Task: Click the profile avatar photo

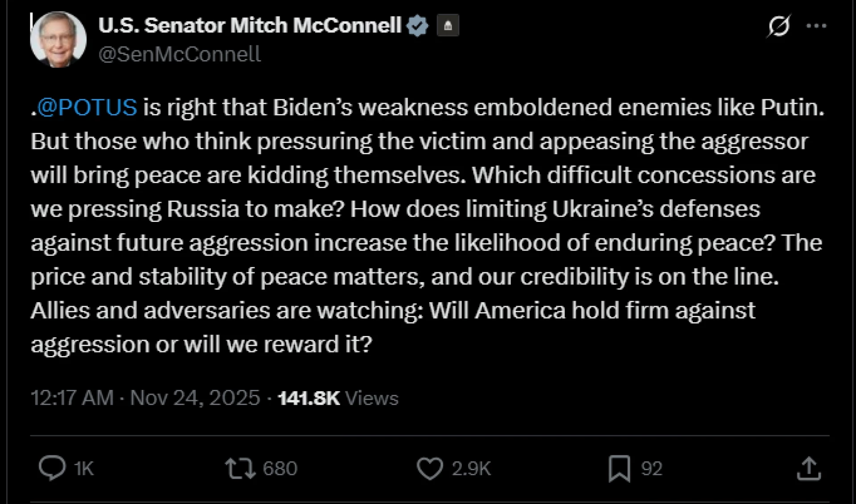Action: coord(58,39)
